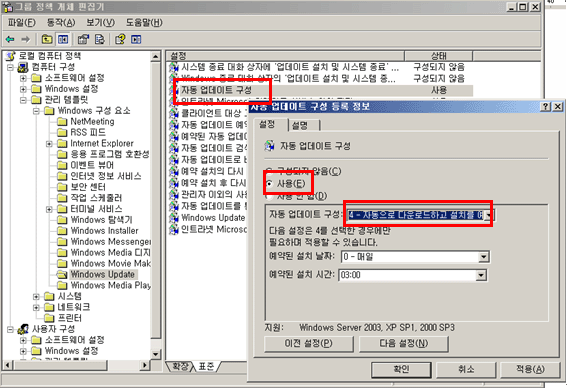Select the Windows Update folder in tree
This screenshot has width=567, height=389.
pyautogui.click(x=102, y=274)
